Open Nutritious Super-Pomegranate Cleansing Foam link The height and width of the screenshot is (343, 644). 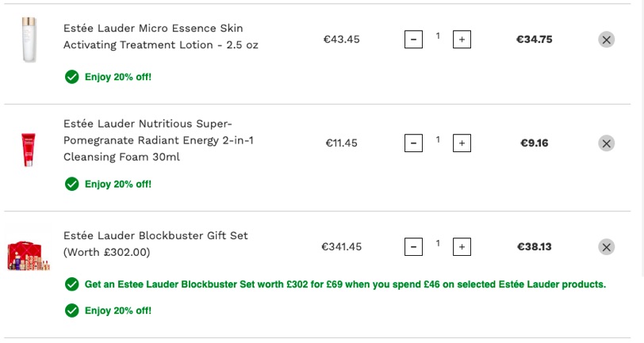tap(159, 140)
